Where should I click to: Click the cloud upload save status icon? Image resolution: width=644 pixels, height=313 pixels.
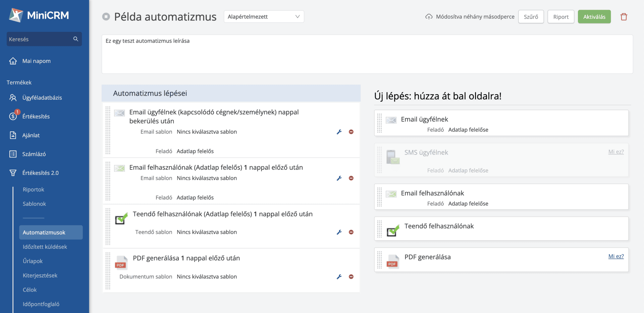tap(429, 17)
